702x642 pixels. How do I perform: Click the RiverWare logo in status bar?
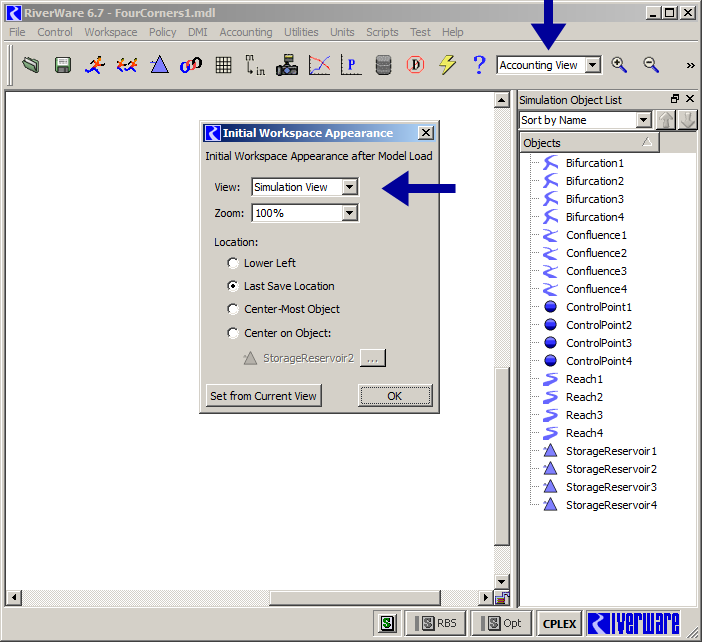click(633, 623)
